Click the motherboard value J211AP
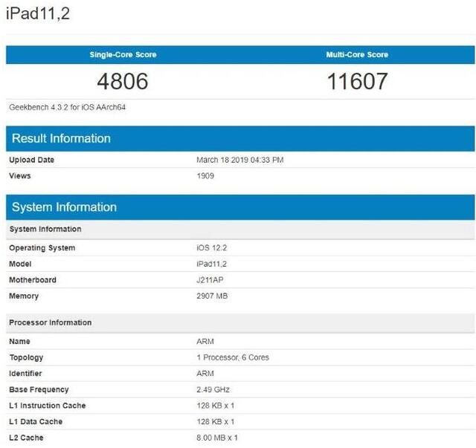 coord(211,280)
